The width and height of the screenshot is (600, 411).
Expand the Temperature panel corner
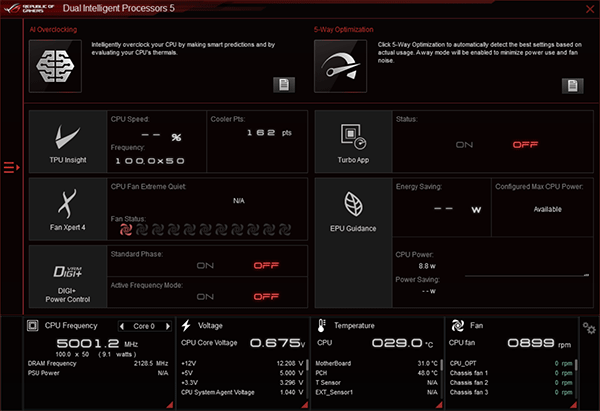[x=439, y=404]
